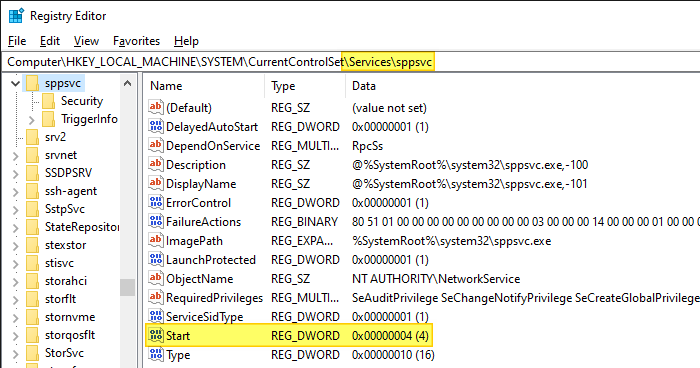Click the Registry Editor app icon
This screenshot has height=368, width=700.
(x=16, y=16)
